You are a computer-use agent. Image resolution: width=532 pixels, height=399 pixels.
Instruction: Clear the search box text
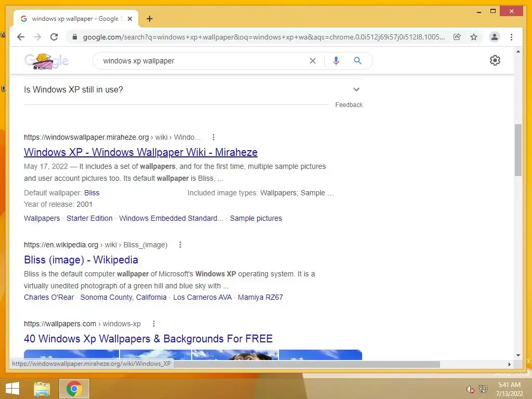coord(312,61)
